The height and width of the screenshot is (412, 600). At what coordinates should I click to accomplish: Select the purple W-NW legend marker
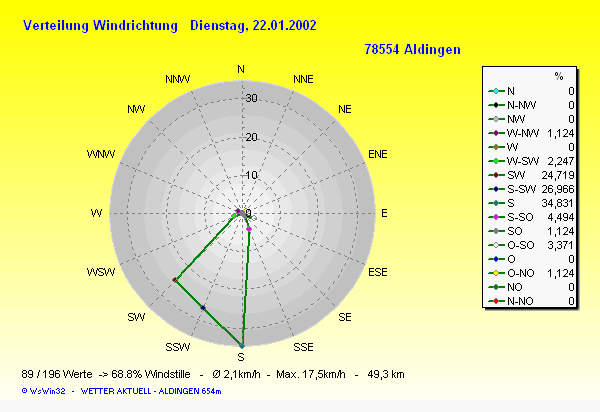coord(495,133)
